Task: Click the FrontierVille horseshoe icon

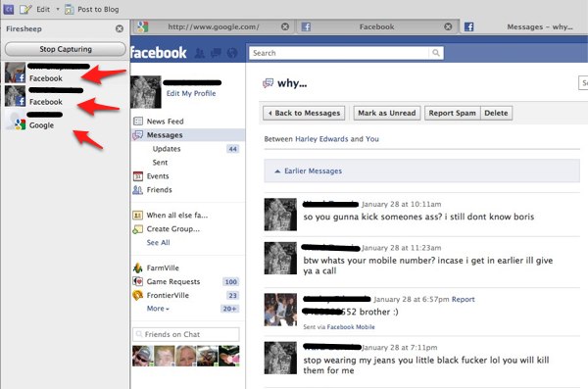Action: pos(138,296)
